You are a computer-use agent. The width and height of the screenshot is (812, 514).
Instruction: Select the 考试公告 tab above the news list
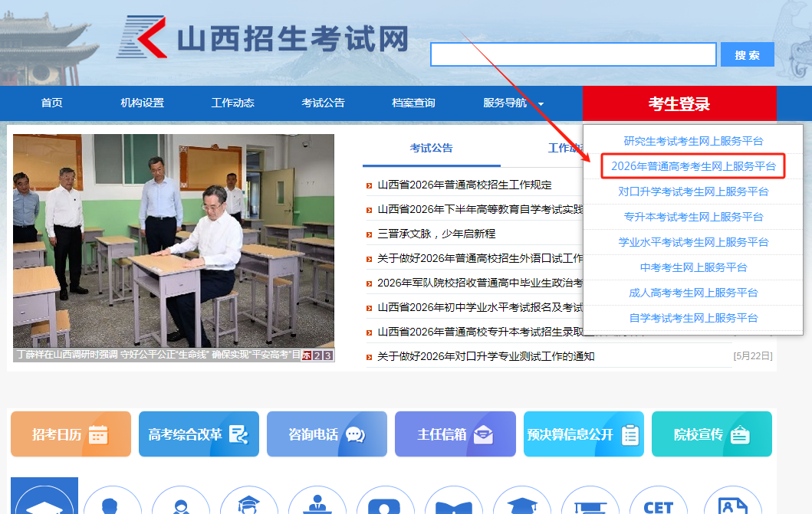coord(432,148)
